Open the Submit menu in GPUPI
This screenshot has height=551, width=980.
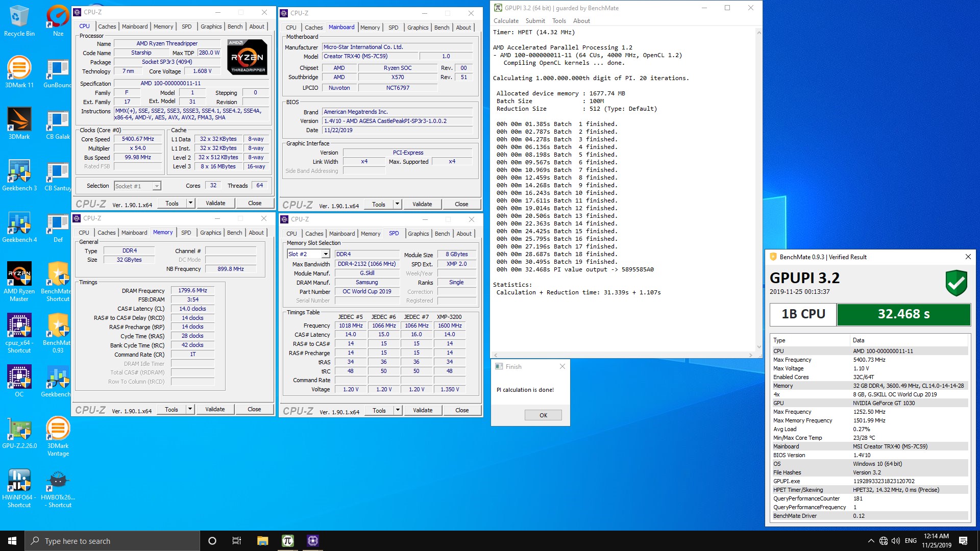point(535,21)
